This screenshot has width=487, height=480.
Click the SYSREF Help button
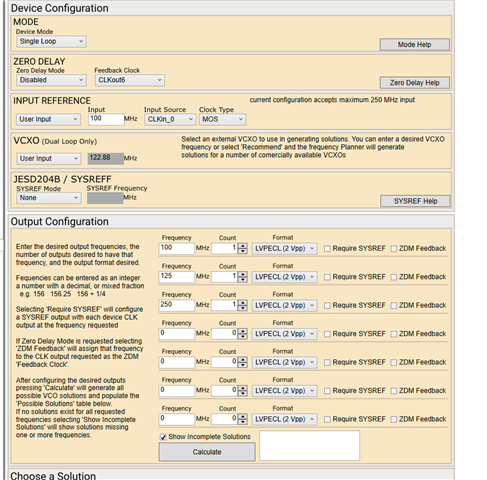[x=415, y=201]
